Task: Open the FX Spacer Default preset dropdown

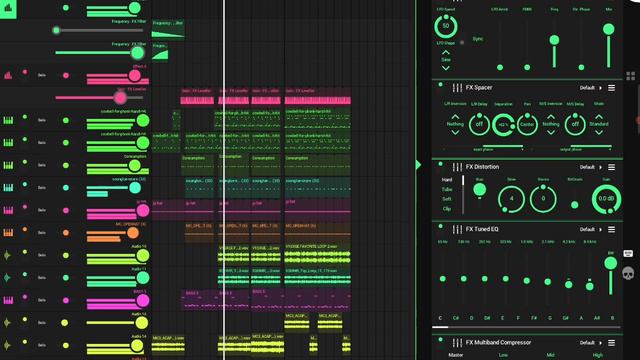Action: tap(591, 88)
